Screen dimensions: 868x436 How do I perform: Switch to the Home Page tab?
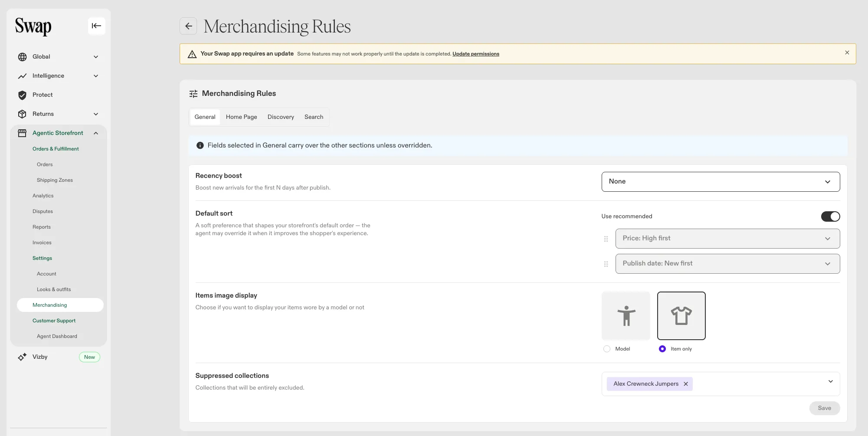[241, 117]
